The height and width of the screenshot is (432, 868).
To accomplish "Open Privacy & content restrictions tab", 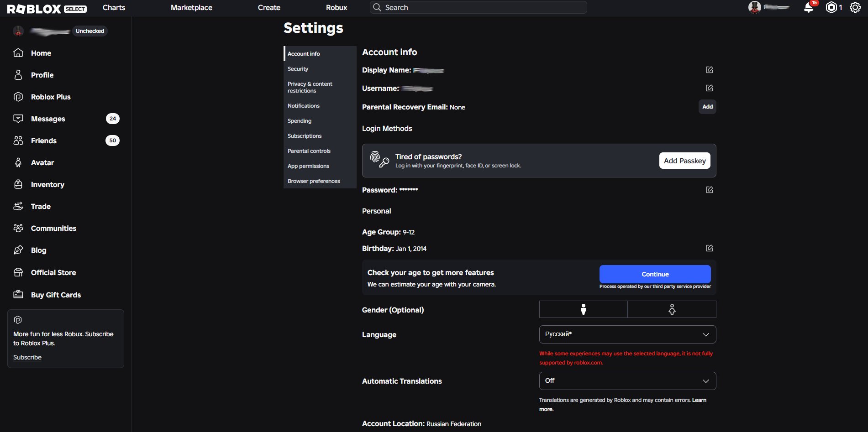I will [320, 87].
